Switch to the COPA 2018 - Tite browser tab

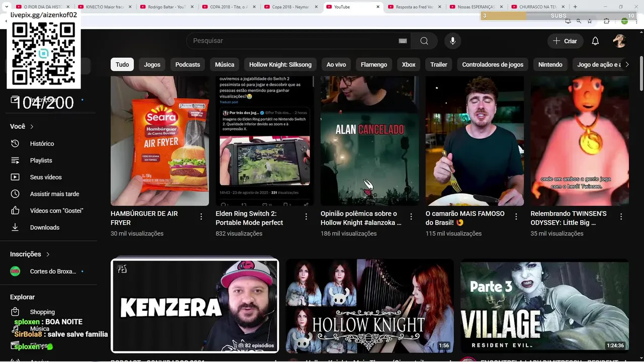(228, 7)
